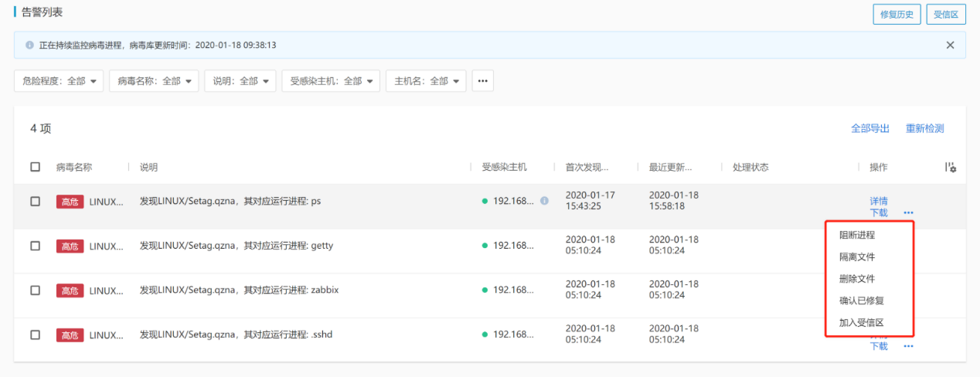
Task: Click the 修复历史 button
Action: tap(897, 14)
